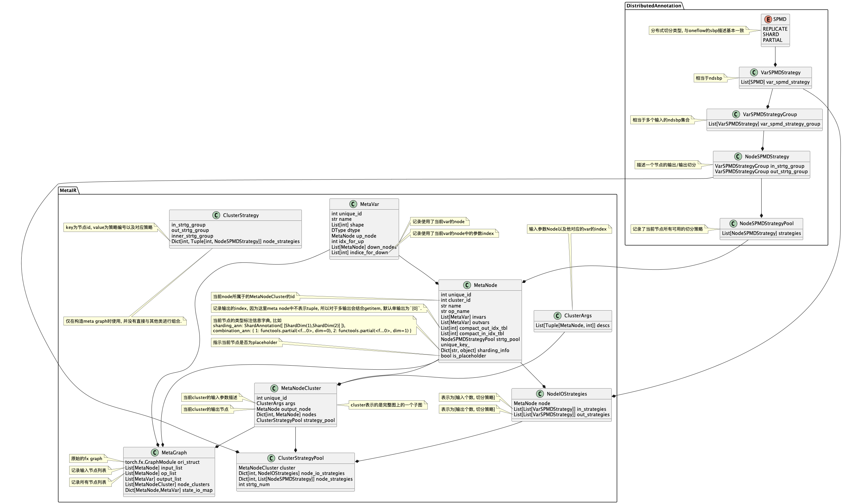This screenshot has width=845, height=504.
Task: Click the 'cluster表示的是完整图上的一个子图' note
Action: (387, 405)
